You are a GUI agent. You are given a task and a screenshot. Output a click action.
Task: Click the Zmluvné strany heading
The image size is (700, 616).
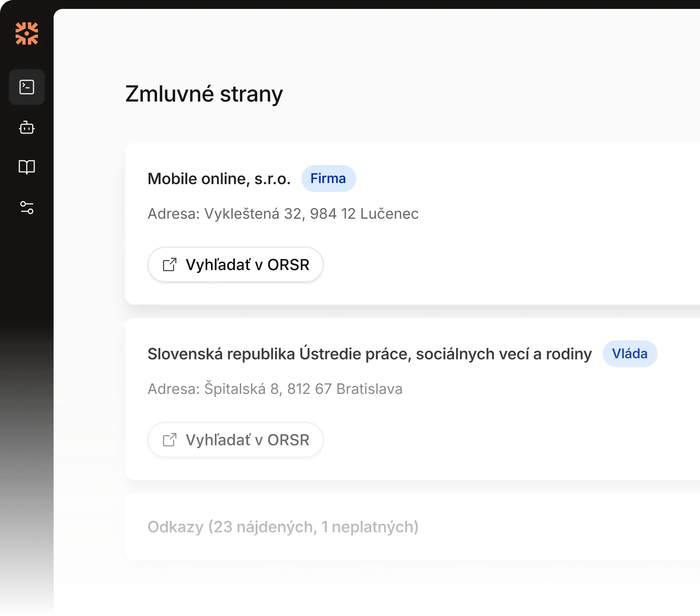[x=204, y=94]
